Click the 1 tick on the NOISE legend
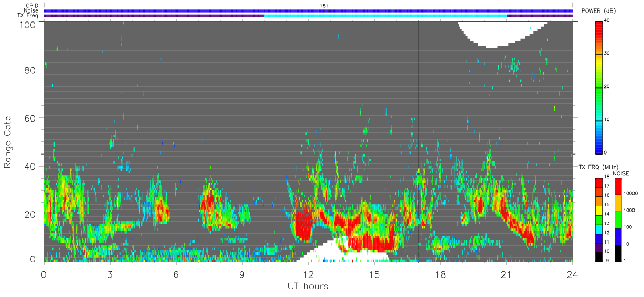Viewport: 644px width, 297px height. pos(626,260)
